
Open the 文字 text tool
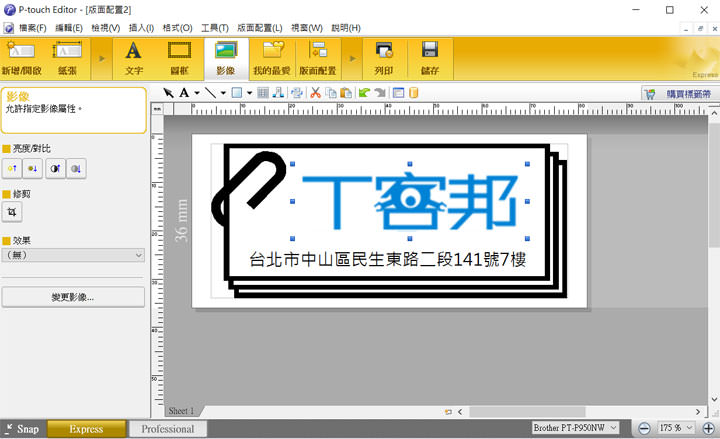coord(134,58)
